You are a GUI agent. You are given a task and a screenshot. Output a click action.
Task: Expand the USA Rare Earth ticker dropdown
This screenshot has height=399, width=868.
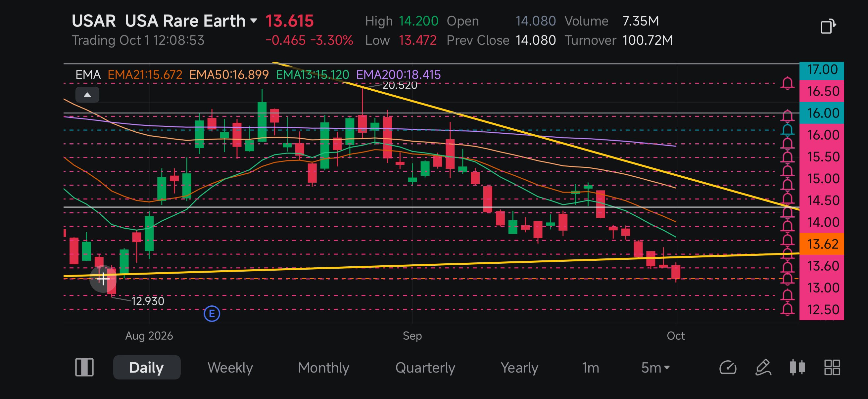(253, 21)
